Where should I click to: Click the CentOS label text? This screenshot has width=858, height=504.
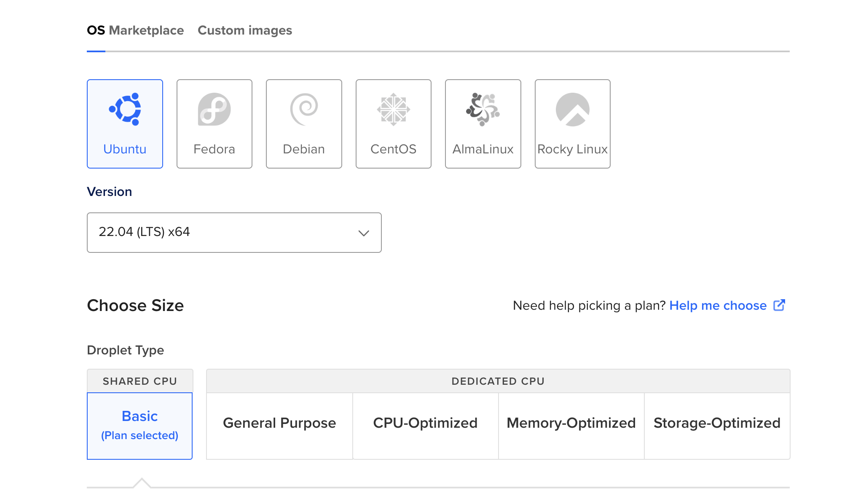coord(394,149)
